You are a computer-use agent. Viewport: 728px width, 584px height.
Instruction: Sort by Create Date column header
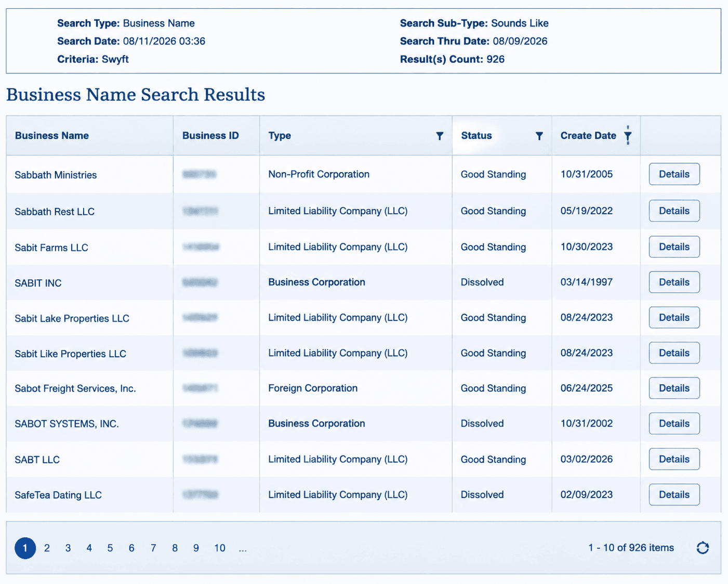tap(588, 136)
